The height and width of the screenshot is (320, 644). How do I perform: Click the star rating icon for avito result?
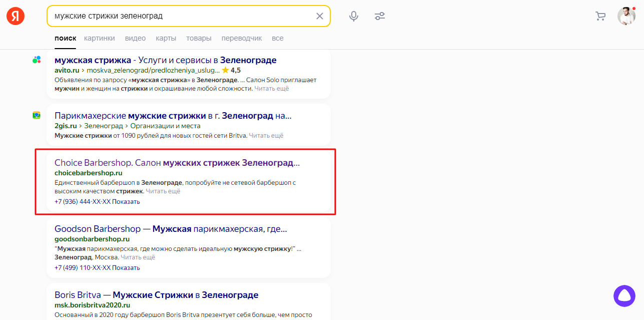(225, 70)
